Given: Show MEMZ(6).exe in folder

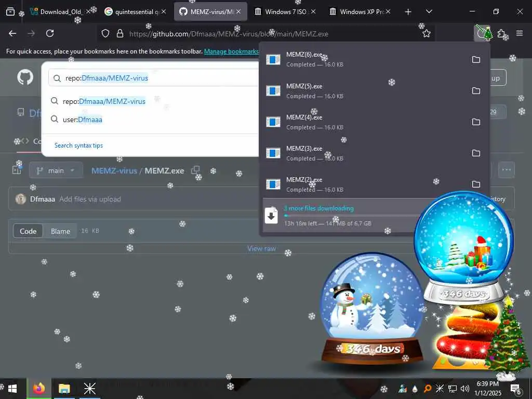Looking at the screenshot, I should 476,59.
